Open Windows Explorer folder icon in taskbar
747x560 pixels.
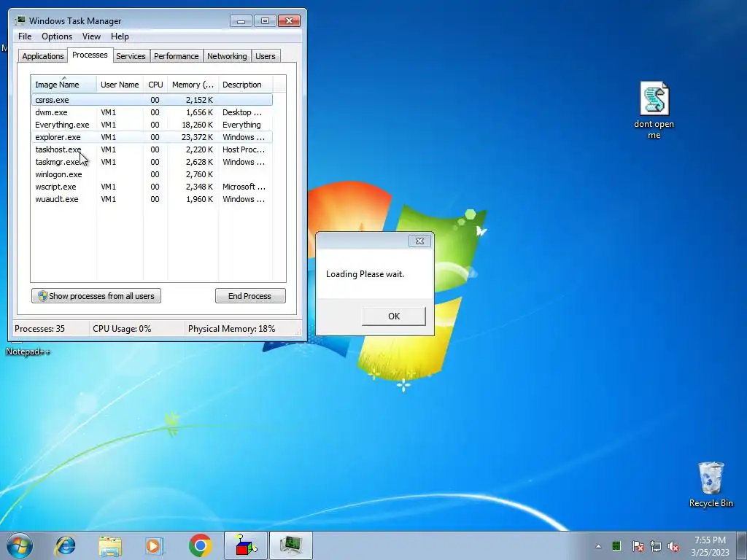point(110,546)
